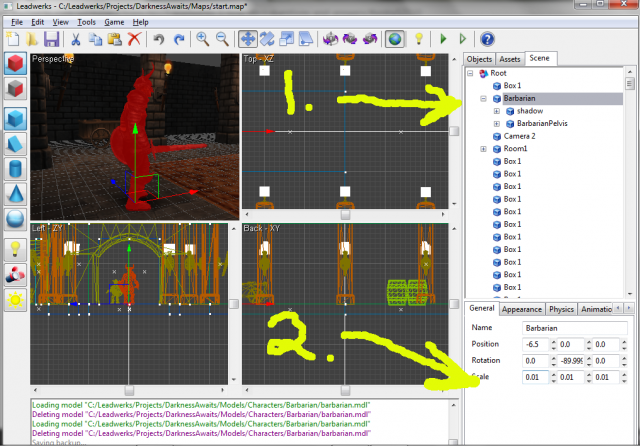Click the Delete red X icon
Viewport: 640px width, 446px height.
[134, 39]
